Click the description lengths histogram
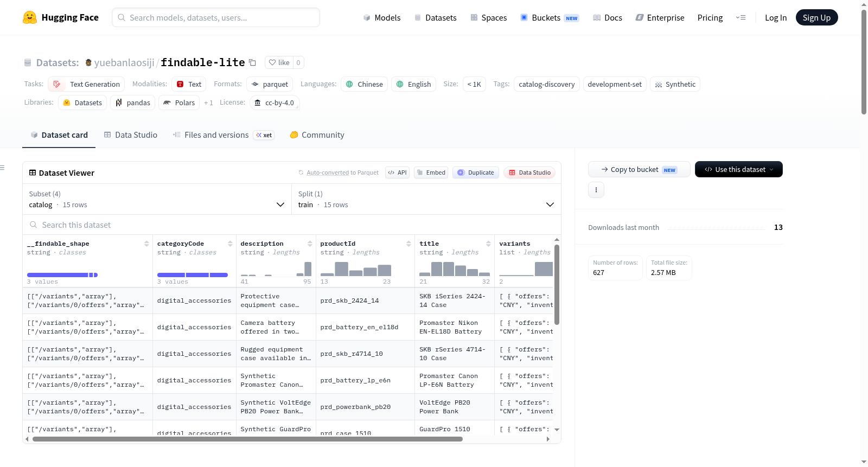This screenshot has height=467, width=868. pyautogui.click(x=276, y=268)
